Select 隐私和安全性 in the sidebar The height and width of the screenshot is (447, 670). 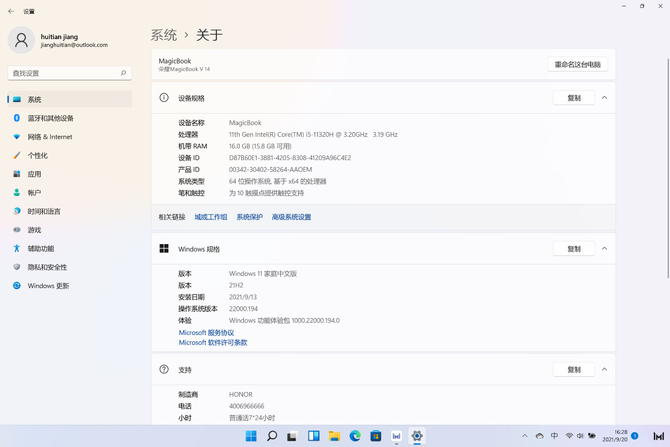[x=47, y=267]
